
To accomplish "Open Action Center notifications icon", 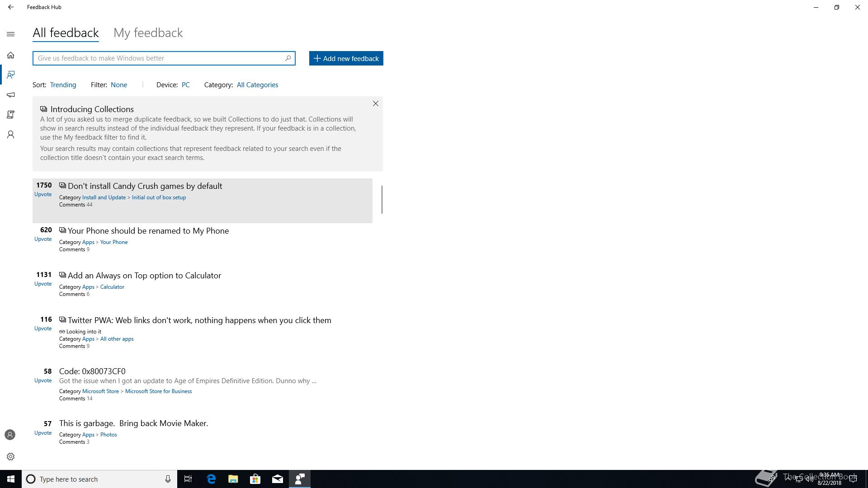I will [x=853, y=479].
